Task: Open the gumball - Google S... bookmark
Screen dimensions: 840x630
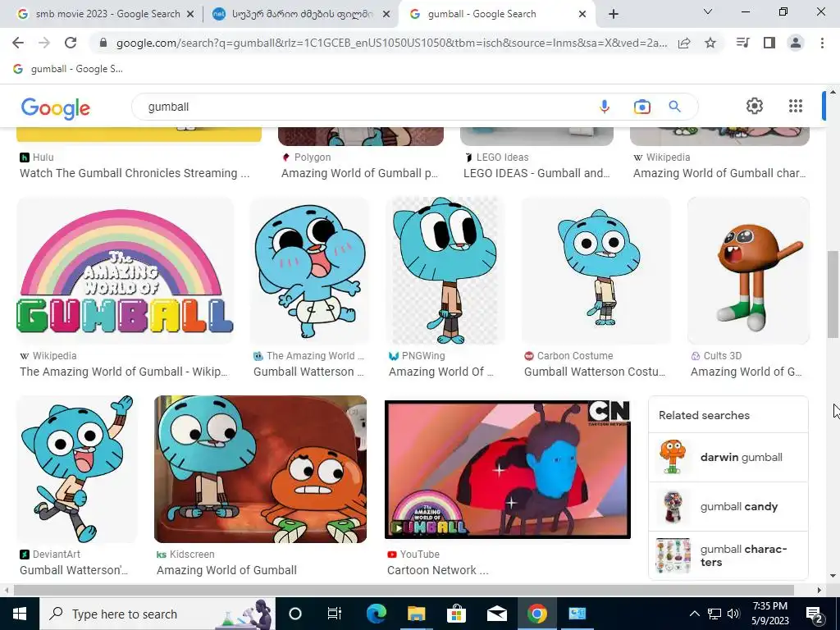Action: pyautogui.click(x=68, y=69)
